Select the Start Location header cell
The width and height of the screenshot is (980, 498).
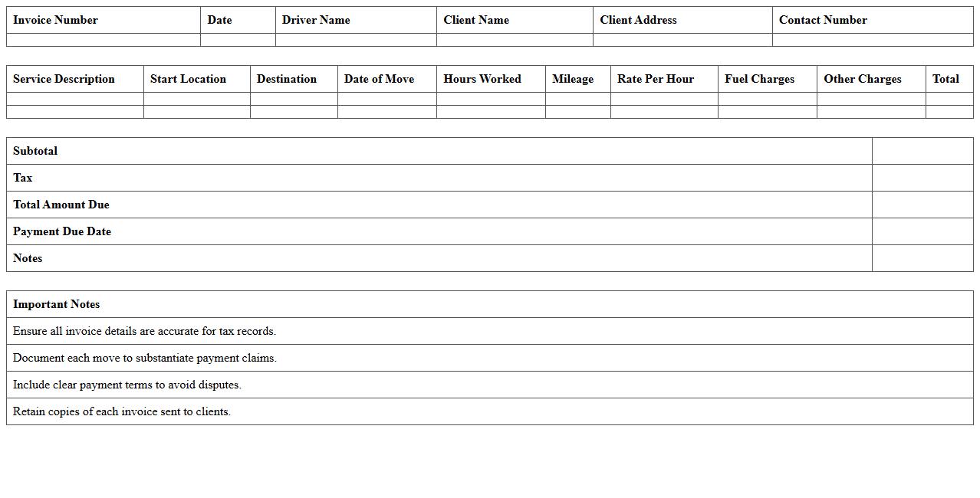coord(188,79)
